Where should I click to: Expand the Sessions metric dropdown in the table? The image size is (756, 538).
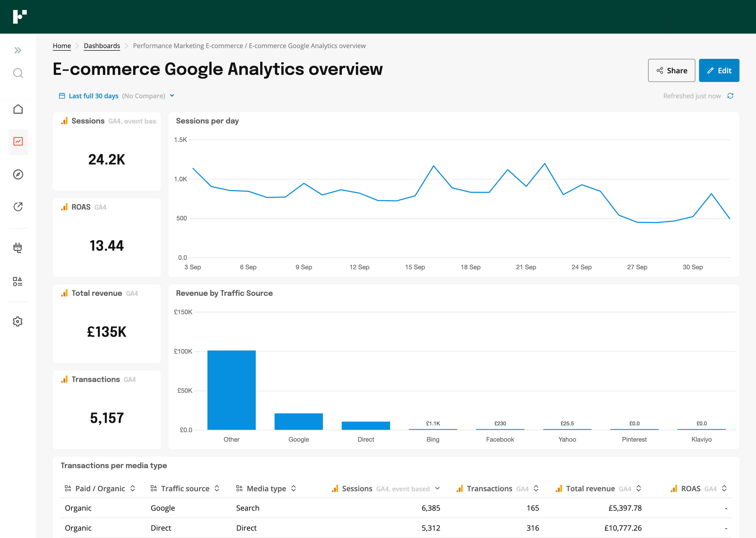tap(438, 488)
